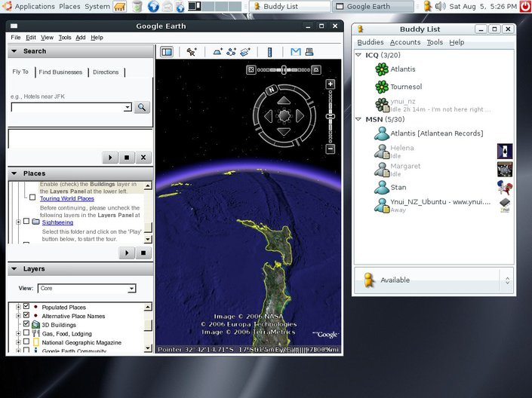This screenshot has height=398, width=532.
Task: Reset north with the compass N marker
Action: (x=272, y=90)
